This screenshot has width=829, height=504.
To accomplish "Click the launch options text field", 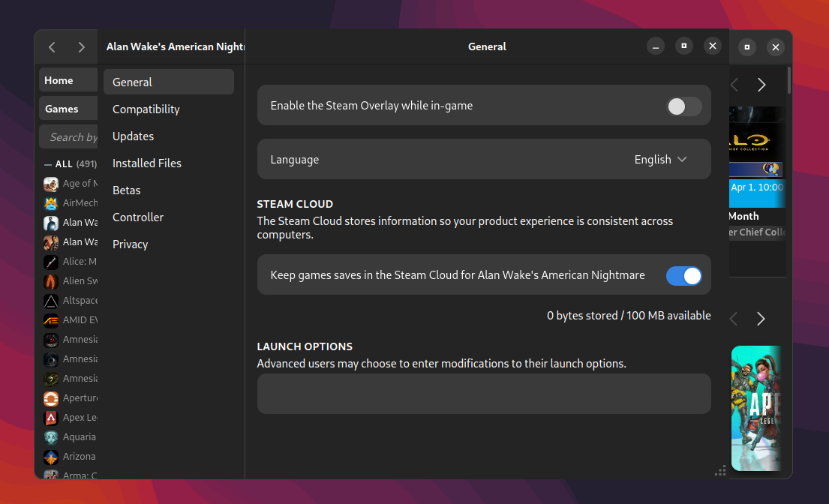I will [x=484, y=394].
